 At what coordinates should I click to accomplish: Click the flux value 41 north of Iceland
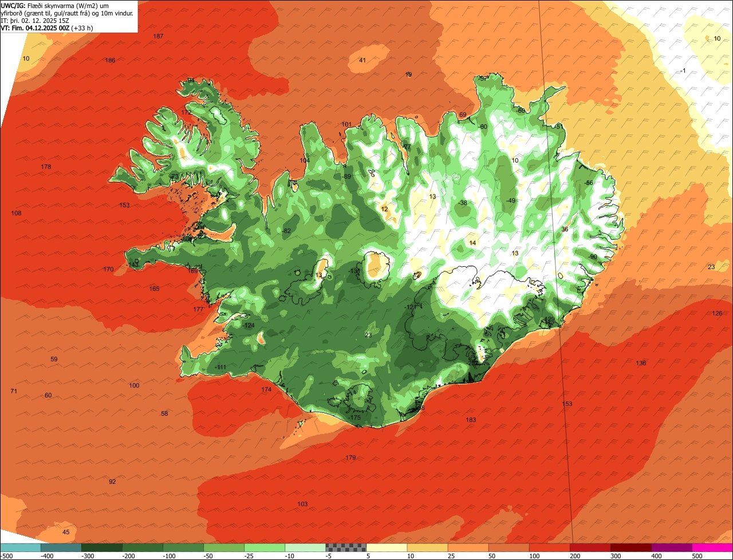coord(362,61)
